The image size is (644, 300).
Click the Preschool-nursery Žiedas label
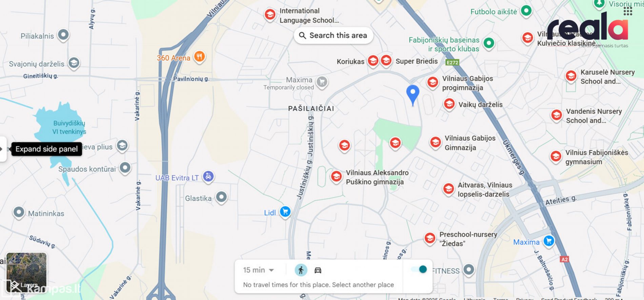[468, 239]
